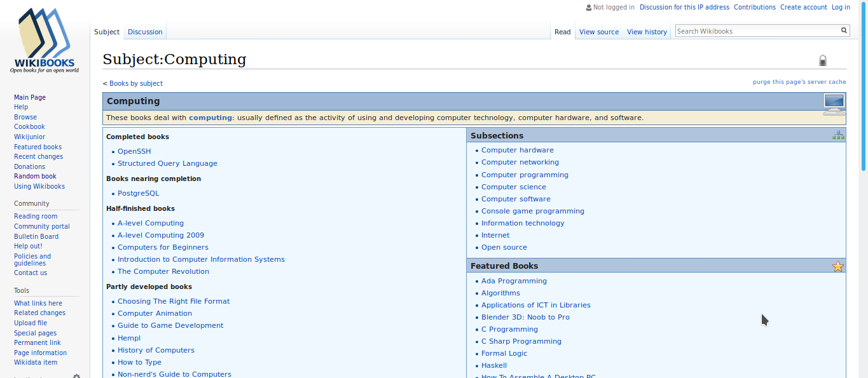Click the search magnifier icon

coord(844,30)
